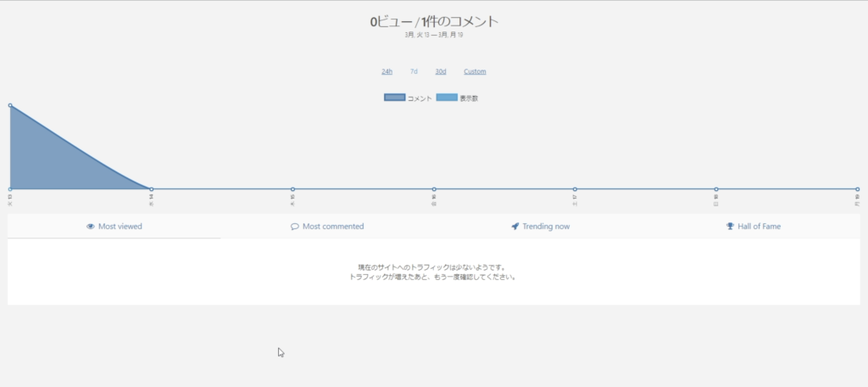Click the 表示数 legend label text
Screen dimensions: 868x387
pyautogui.click(x=469, y=98)
